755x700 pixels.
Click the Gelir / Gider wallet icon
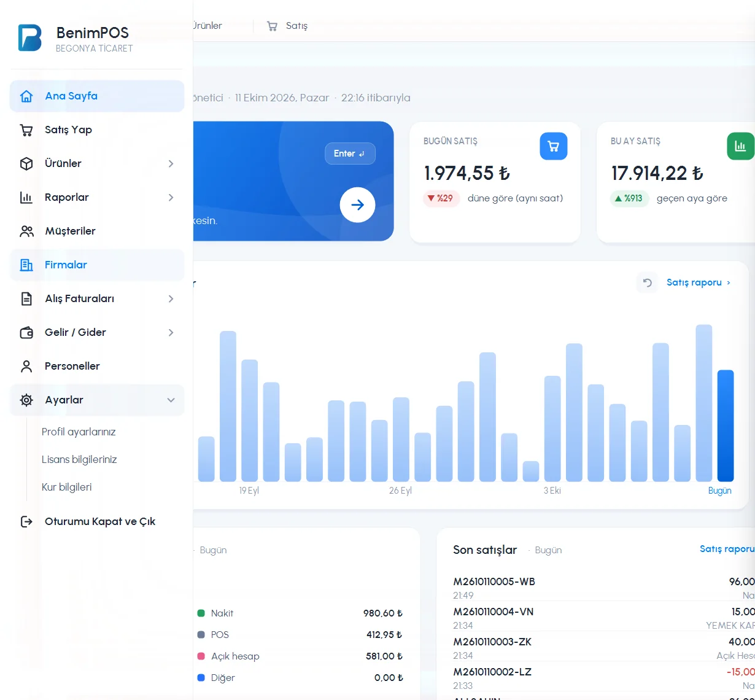point(26,333)
